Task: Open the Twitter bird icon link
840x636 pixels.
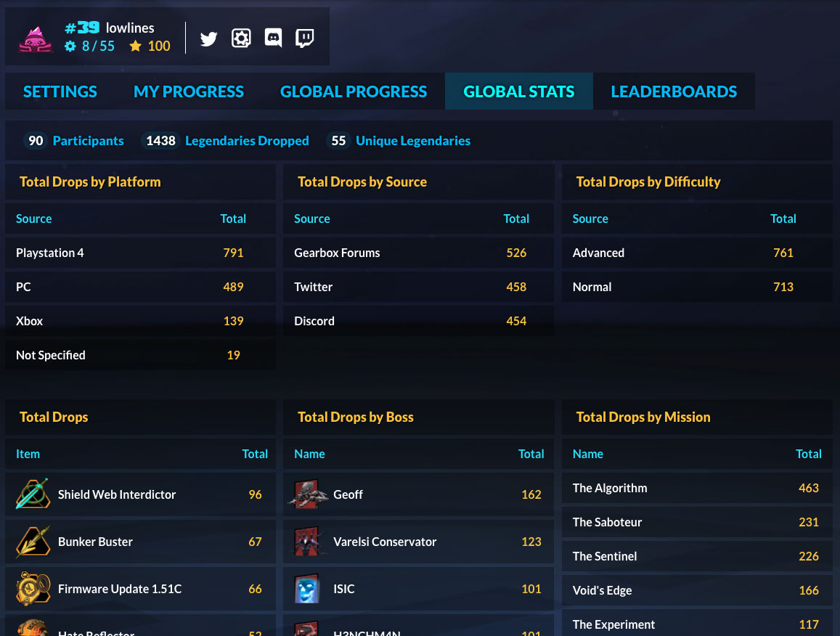Action: coord(209,38)
